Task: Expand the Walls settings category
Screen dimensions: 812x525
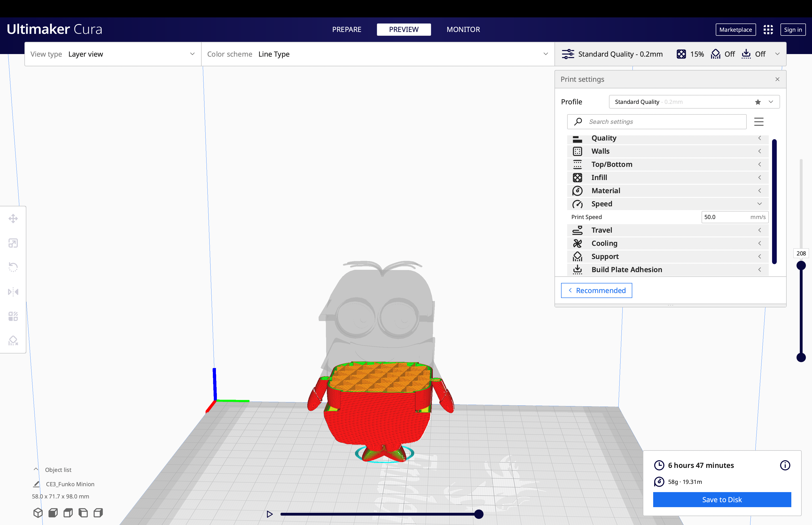Action: 668,151
